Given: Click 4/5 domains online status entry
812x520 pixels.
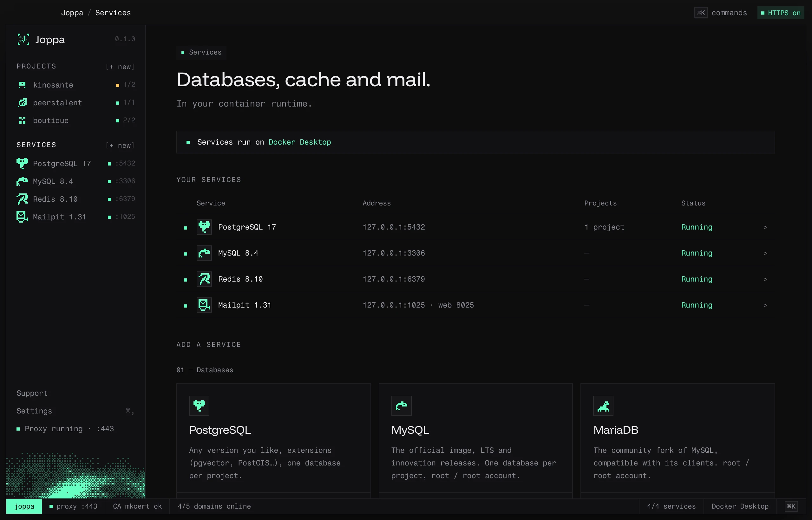Looking at the screenshot, I should 214,506.
